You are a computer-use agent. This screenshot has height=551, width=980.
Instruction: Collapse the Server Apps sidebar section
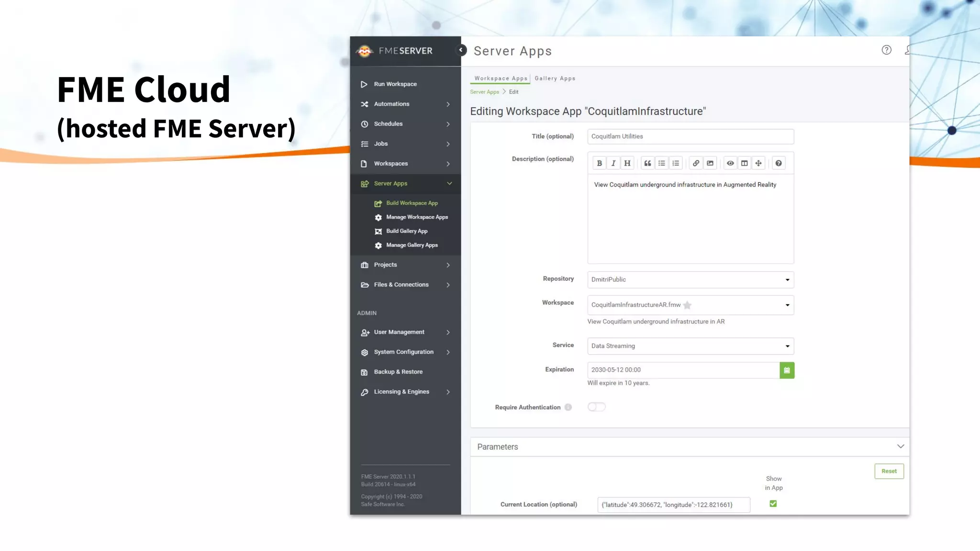coord(405,184)
